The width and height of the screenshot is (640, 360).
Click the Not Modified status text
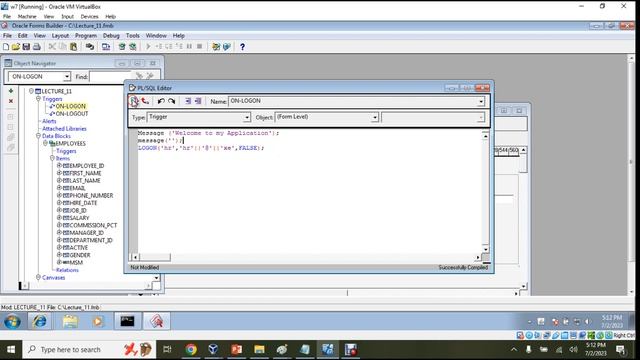[144, 267]
